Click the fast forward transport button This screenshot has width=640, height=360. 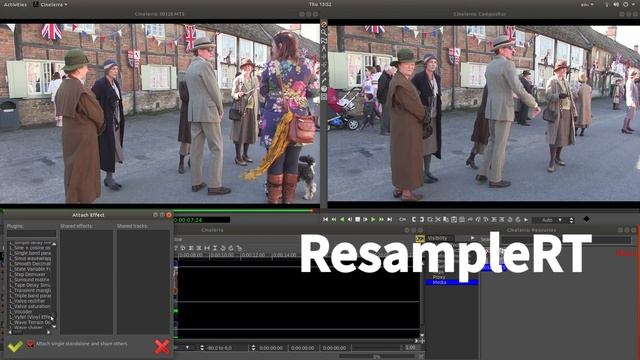[381, 220]
